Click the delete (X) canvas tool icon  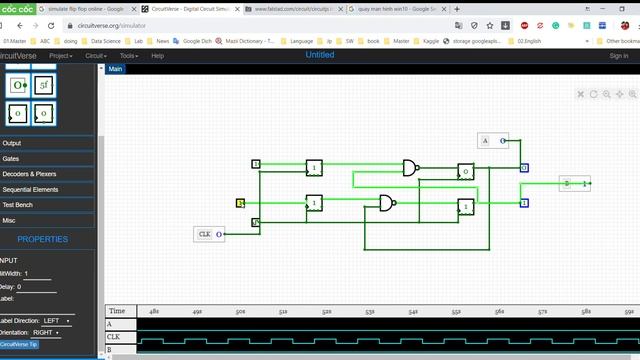tap(580, 94)
